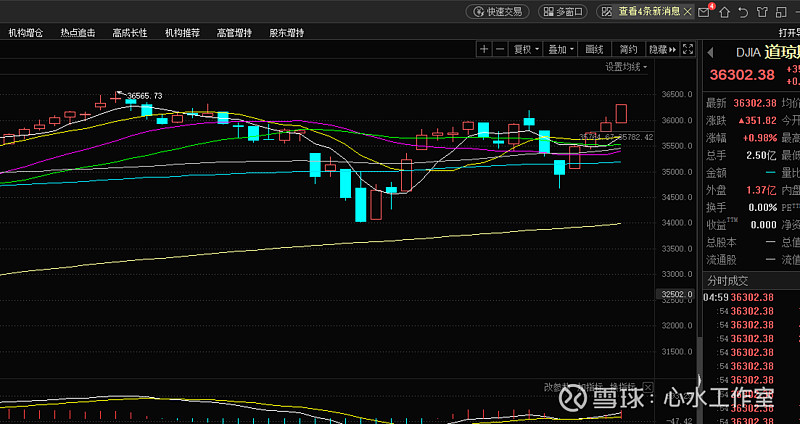This screenshot has height=424, width=800.
Task: Click the 32502.0 price axis marker
Action: coord(676,294)
